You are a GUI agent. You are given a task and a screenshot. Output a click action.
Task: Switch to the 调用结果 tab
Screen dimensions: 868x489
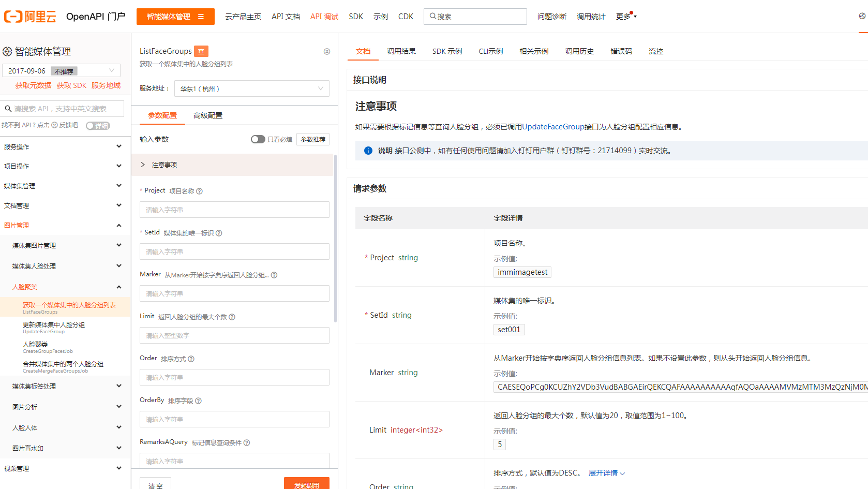click(x=401, y=51)
